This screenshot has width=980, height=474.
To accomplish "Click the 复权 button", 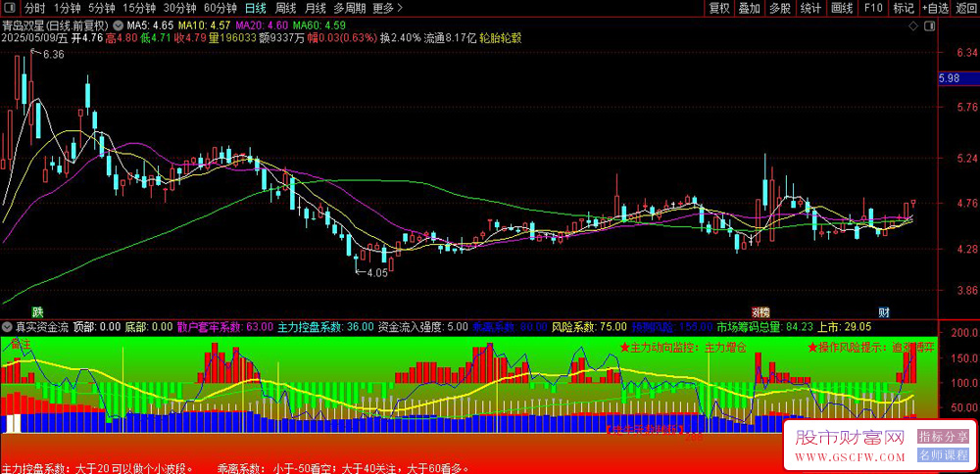I will click(718, 8).
